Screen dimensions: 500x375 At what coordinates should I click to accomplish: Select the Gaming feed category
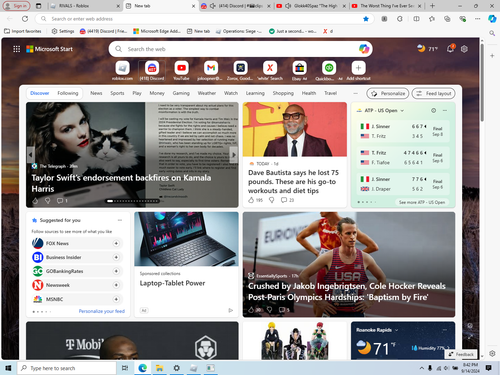pos(181,93)
